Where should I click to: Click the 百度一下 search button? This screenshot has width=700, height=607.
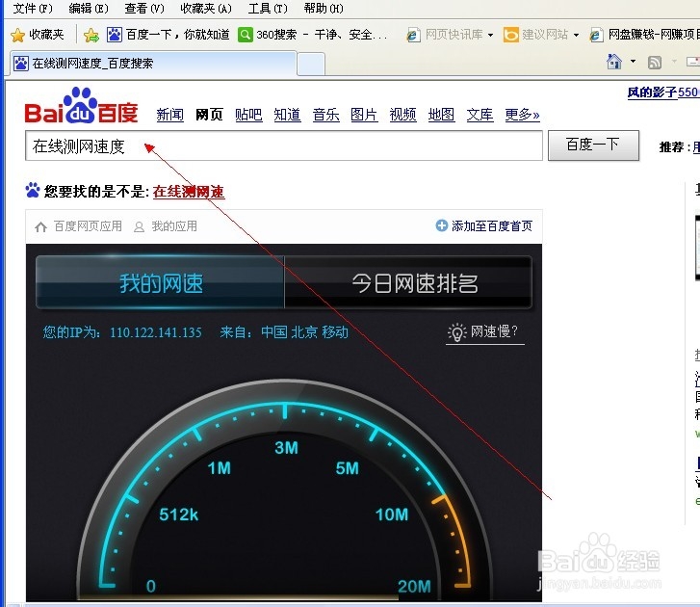(x=593, y=145)
